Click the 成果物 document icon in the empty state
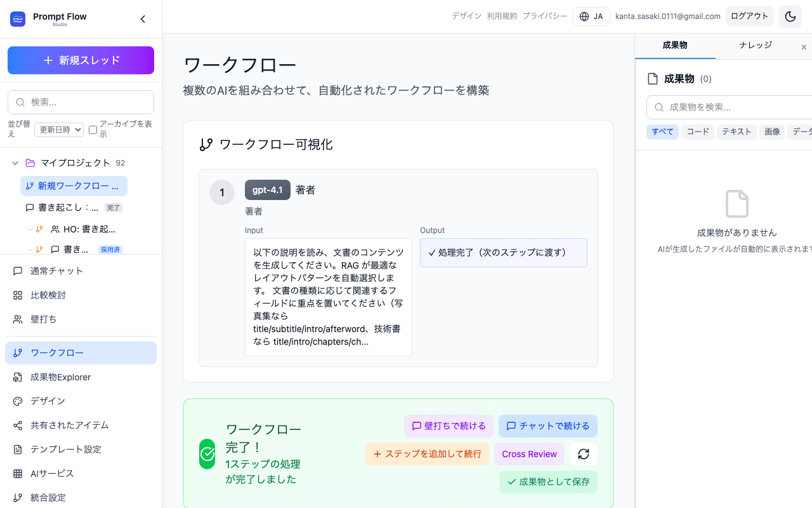The image size is (812, 508). [737, 204]
